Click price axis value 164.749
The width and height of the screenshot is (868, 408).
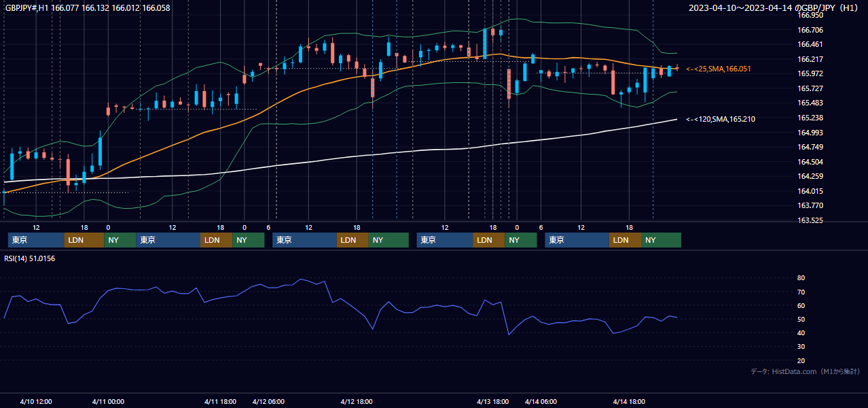[810, 147]
